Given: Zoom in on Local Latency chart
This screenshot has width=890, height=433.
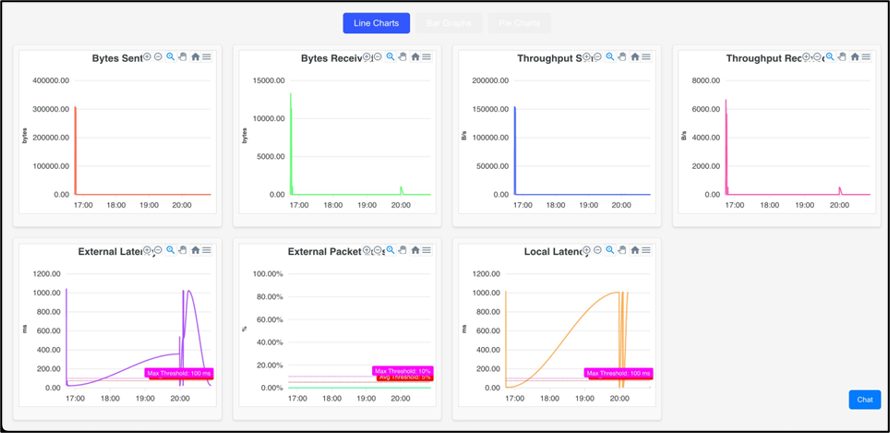Looking at the screenshot, I should click(586, 250).
